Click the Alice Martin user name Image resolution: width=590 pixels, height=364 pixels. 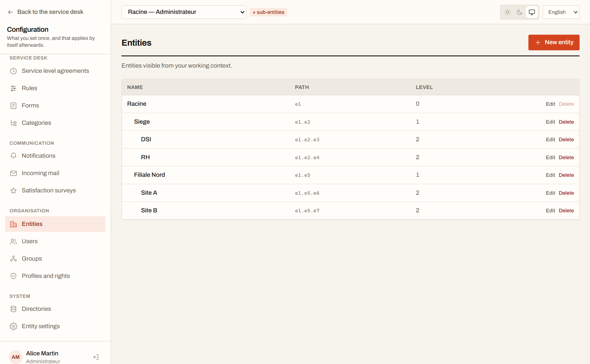(42, 353)
